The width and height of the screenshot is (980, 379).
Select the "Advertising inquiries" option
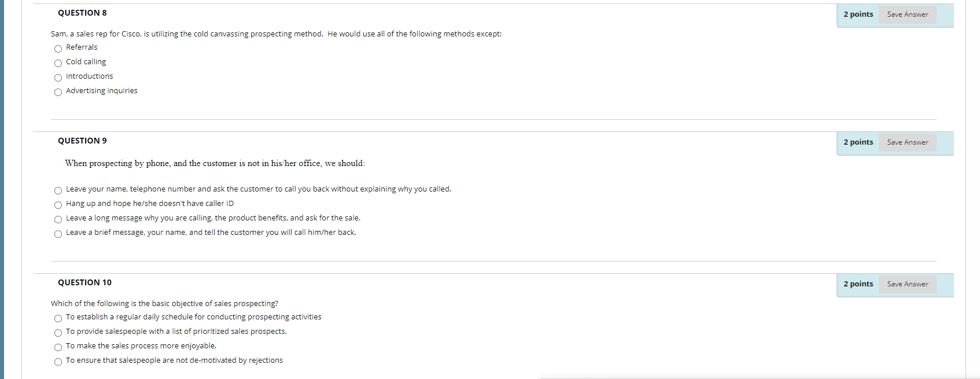(58, 92)
